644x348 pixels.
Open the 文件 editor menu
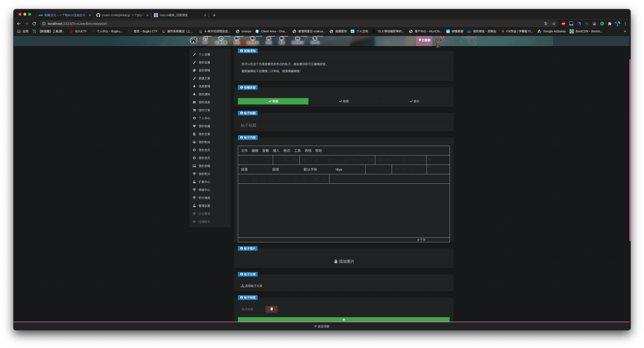point(244,150)
